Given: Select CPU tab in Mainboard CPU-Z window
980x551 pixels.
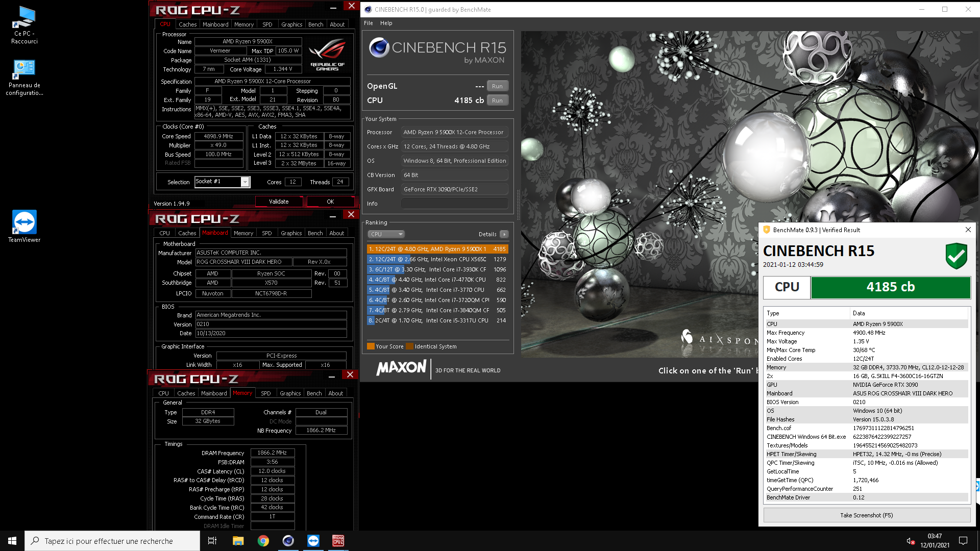Looking at the screenshot, I should [164, 233].
